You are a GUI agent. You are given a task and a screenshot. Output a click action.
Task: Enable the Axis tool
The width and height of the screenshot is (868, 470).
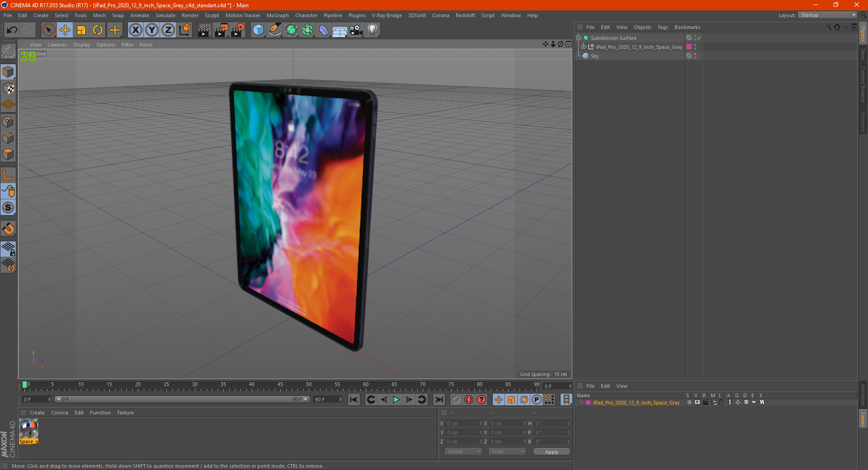tap(8, 175)
